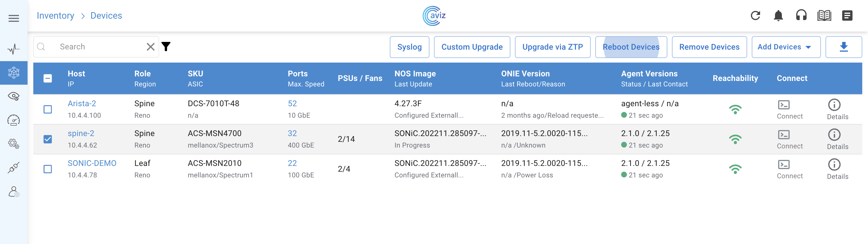This screenshot has width=868, height=244.
Task: Open the notifications bell
Action: pos(778,16)
